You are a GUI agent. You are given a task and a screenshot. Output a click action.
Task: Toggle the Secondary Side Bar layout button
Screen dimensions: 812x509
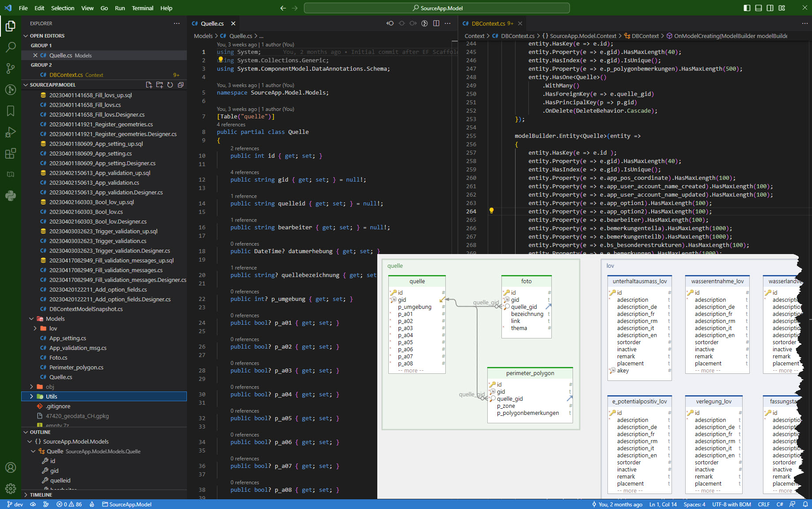770,8
